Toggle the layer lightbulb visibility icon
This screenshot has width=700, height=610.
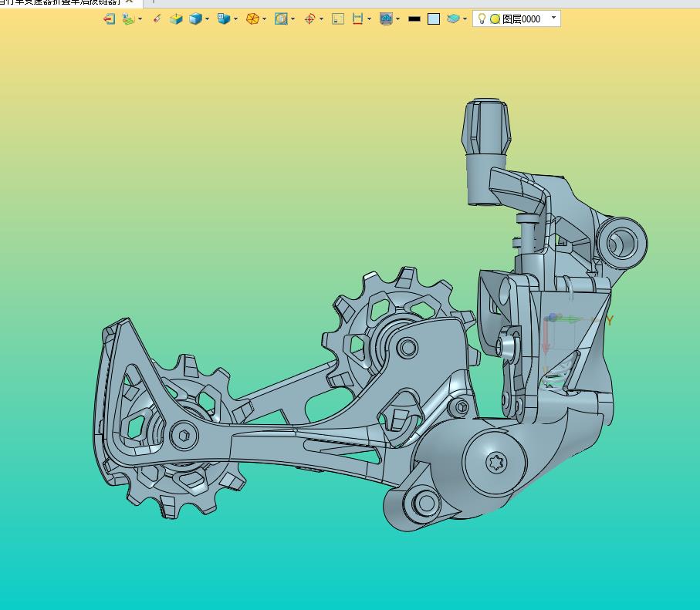[x=482, y=19]
